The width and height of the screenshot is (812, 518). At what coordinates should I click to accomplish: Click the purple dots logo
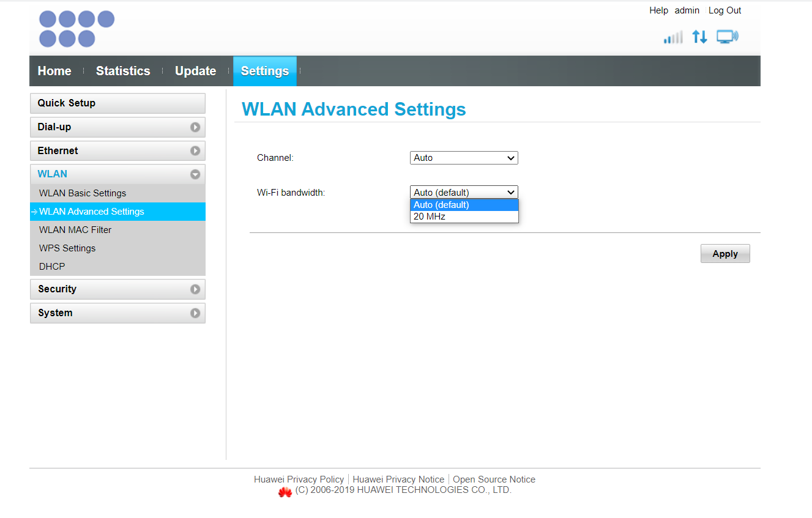pyautogui.click(x=76, y=29)
